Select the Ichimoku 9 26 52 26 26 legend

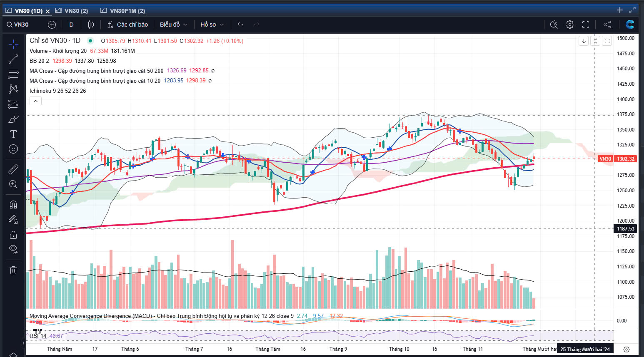[x=57, y=91]
